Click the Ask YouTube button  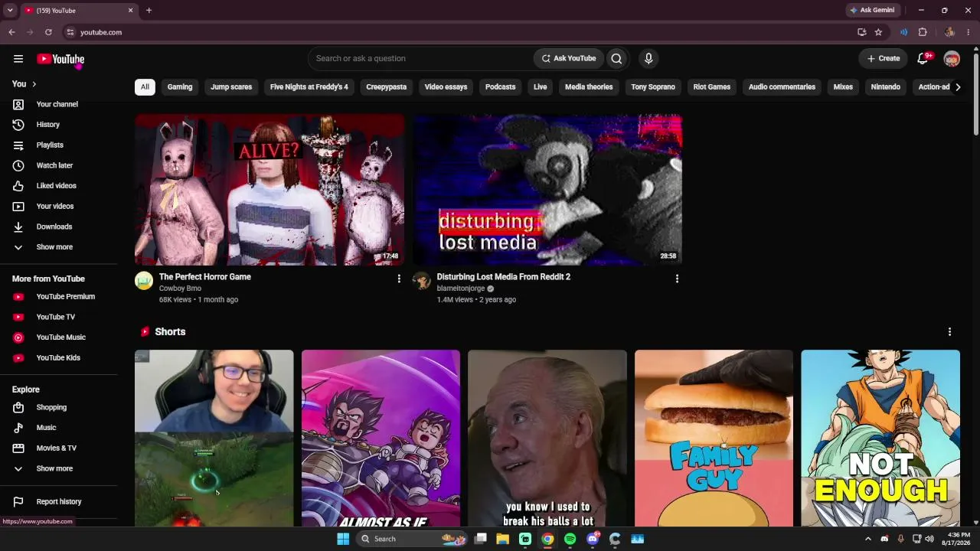click(x=569, y=59)
